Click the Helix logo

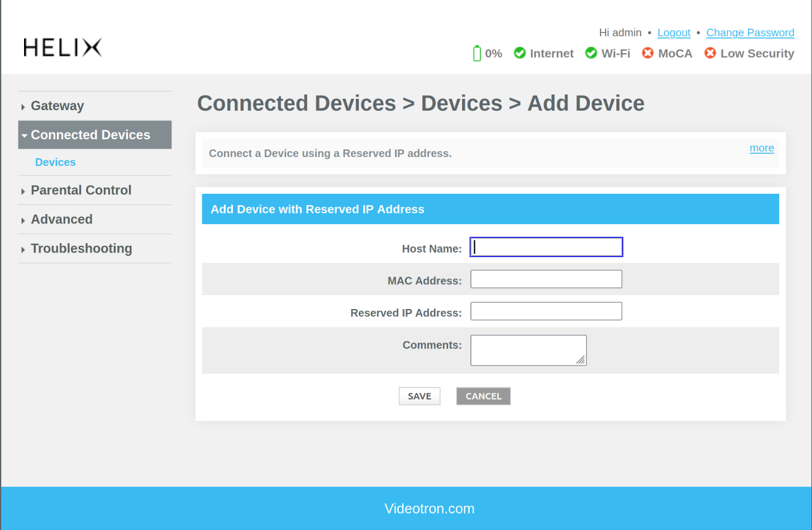(63, 47)
